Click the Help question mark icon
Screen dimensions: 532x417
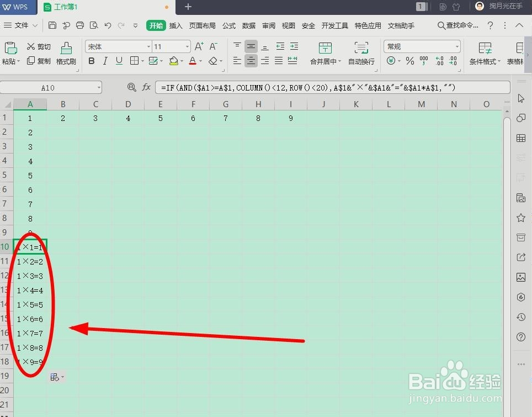pyautogui.click(x=490, y=25)
